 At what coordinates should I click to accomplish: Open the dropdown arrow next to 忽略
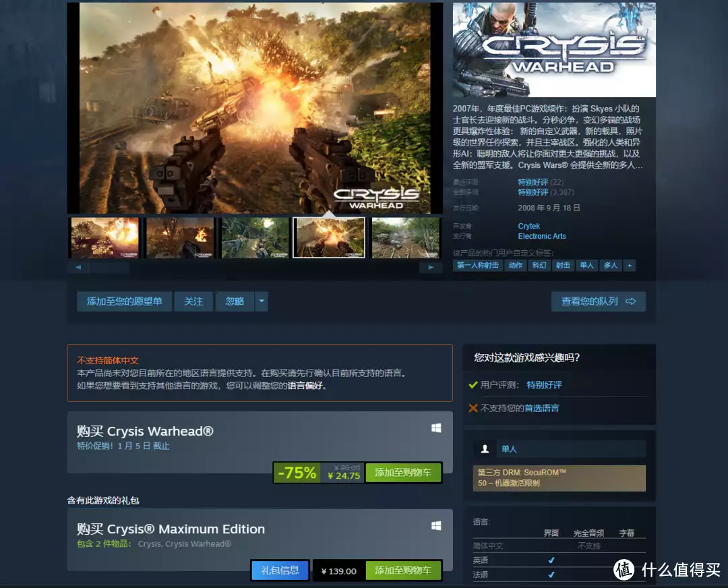point(262,301)
